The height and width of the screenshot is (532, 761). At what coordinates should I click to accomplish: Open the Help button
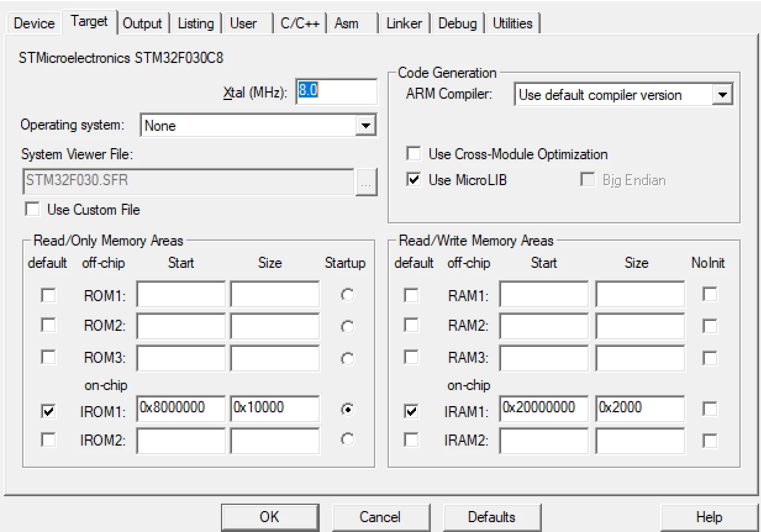tap(709, 517)
